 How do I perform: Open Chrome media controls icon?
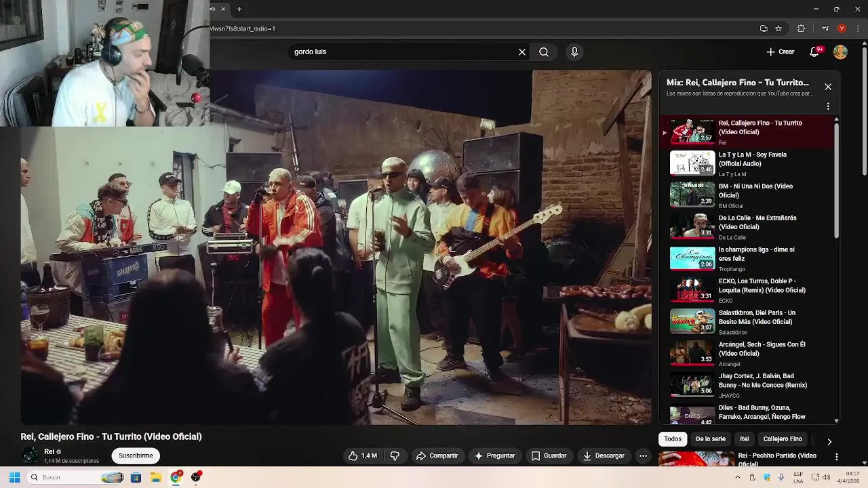point(825,28)
